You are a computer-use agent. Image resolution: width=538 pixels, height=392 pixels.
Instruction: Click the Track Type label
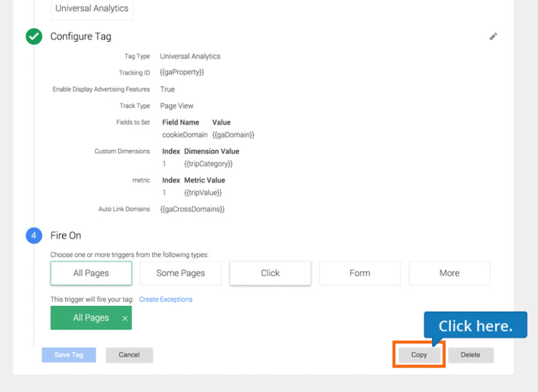[x=135, y=106]
